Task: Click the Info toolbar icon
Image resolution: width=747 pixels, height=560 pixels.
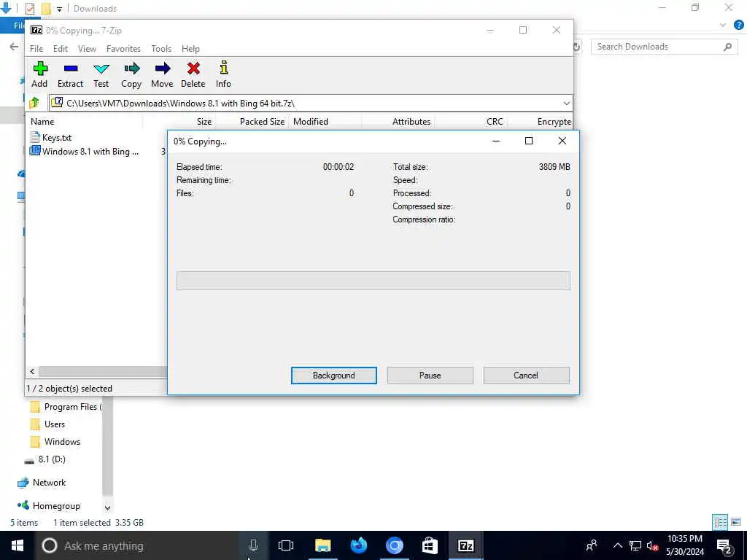Action: [x=223, y=74]
